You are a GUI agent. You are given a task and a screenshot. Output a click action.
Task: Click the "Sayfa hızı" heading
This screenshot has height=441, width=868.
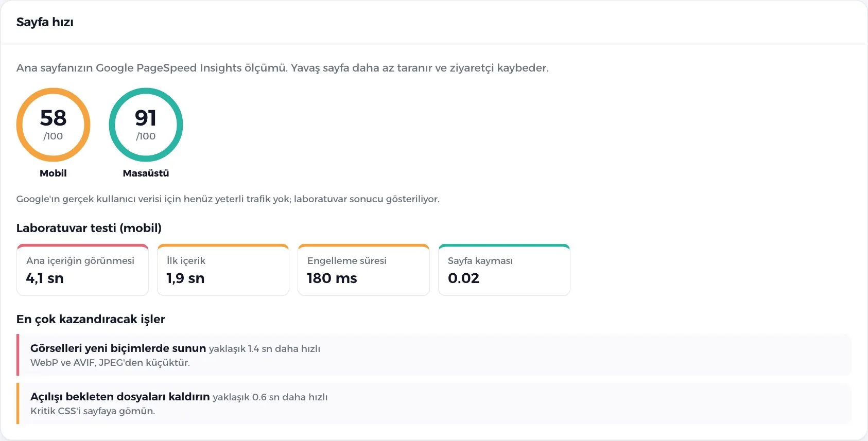point(45,22)
